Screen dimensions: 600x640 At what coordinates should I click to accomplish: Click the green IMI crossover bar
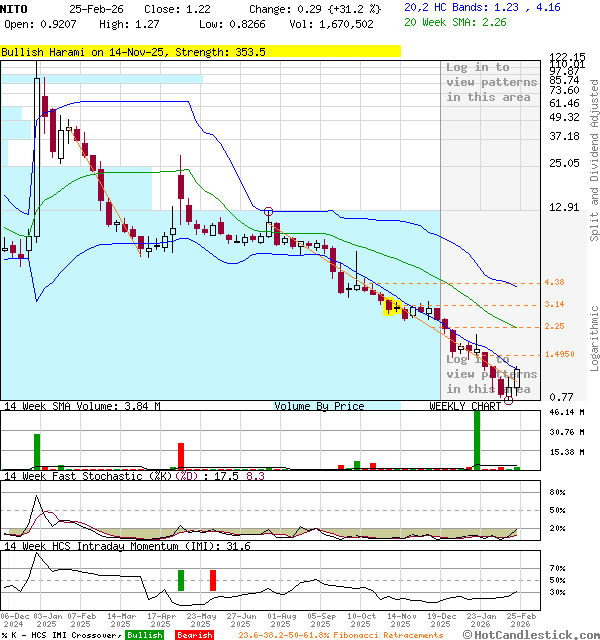coord(181,580)
